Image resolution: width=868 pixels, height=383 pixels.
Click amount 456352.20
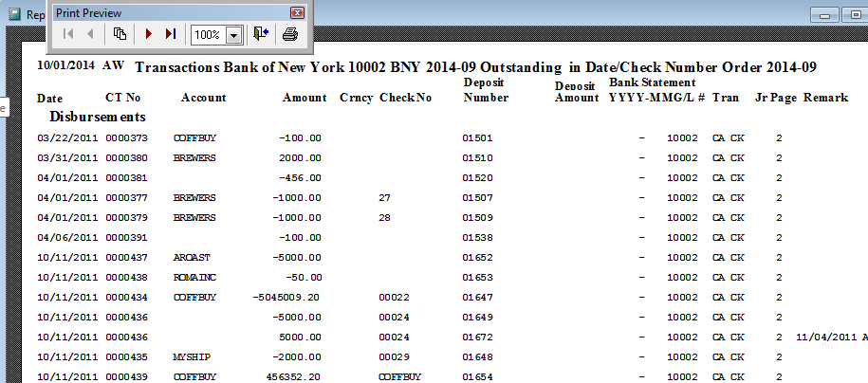(293, 377)
